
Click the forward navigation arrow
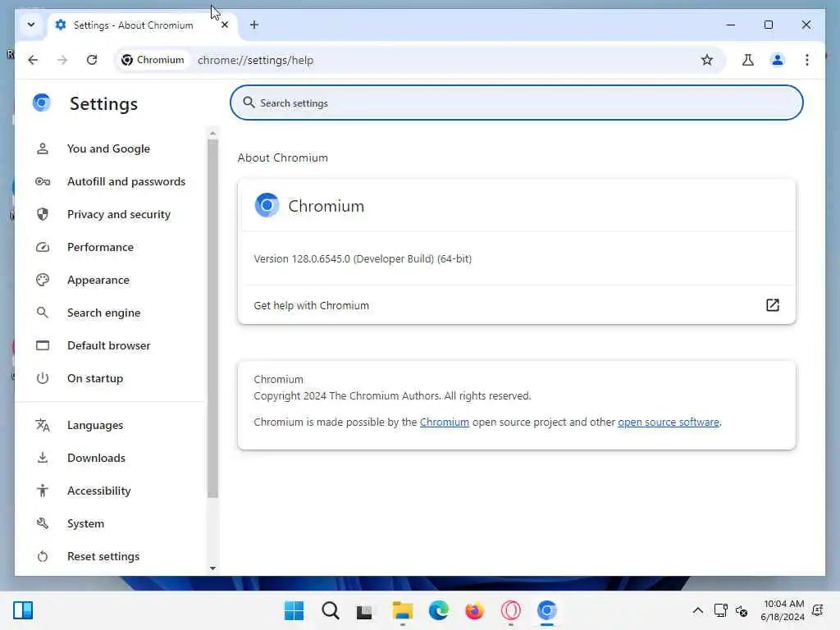tap(62, 60)
